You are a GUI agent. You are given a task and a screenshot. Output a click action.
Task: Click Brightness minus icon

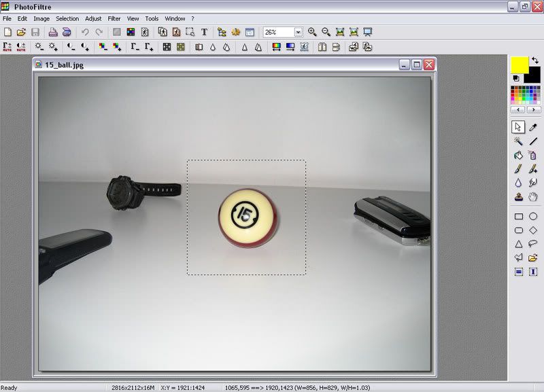pyautogui.click(x=39, y=47)
